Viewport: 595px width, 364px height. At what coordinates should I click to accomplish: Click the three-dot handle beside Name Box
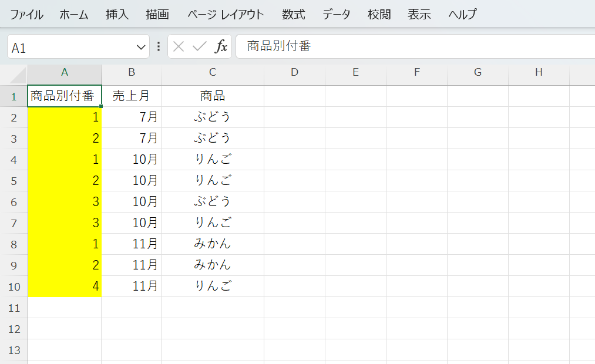pos(159,47)
